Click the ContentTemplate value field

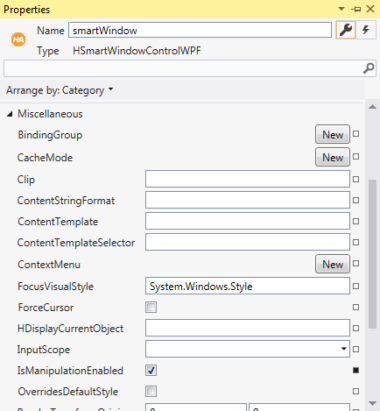pyautogui.click(x=247, y=221)
